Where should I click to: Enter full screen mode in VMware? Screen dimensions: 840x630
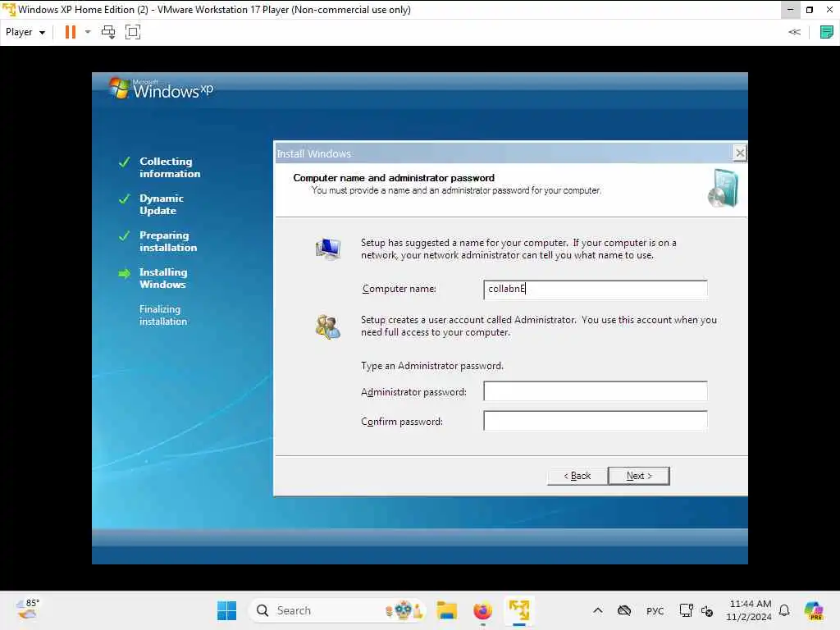[133, 32]
